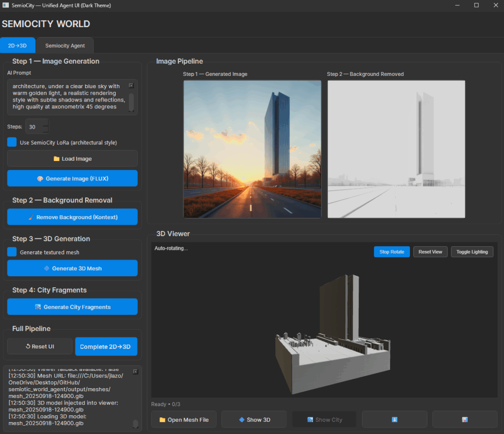Viewport: 504px width, 434px height.
Task: Click the palette icon on Generate Image (FLUX)
Action: [40, 178]
